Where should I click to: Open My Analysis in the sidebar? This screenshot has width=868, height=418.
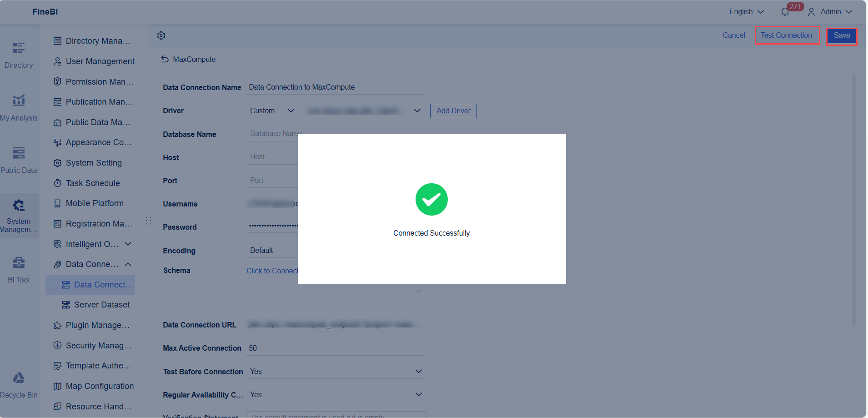pos(19,107)
